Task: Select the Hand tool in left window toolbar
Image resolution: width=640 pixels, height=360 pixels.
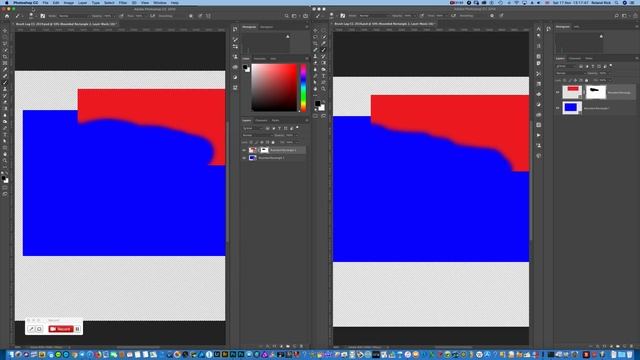Action: 5,154
